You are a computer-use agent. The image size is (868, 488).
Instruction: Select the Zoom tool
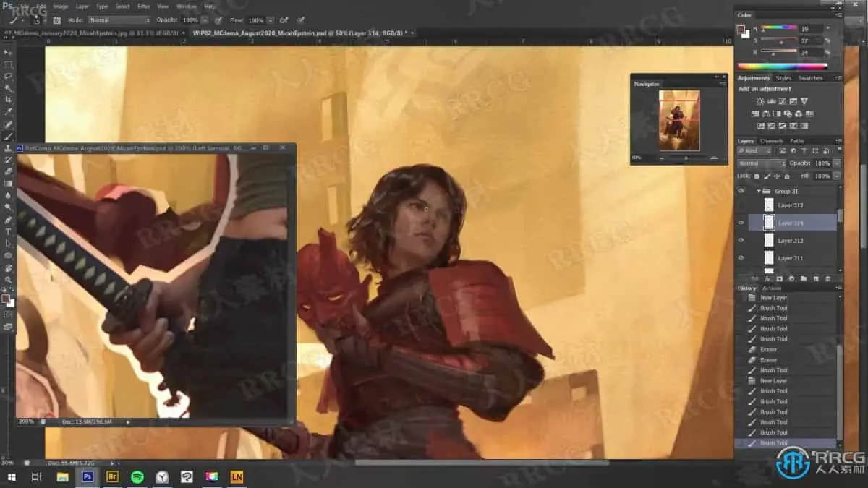coord(9,279)
